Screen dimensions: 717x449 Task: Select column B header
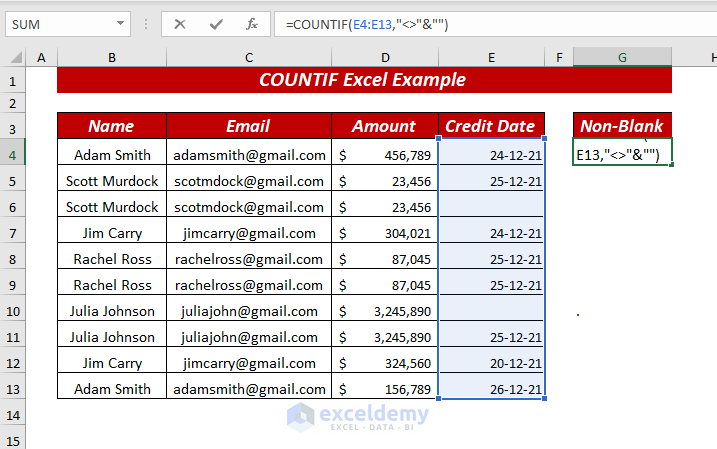point(112,58)
